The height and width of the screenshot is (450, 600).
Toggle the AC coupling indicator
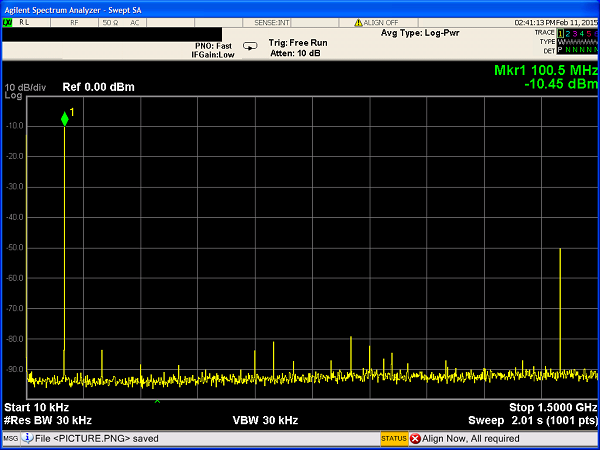pyautogui.click(x=134, y=21)
